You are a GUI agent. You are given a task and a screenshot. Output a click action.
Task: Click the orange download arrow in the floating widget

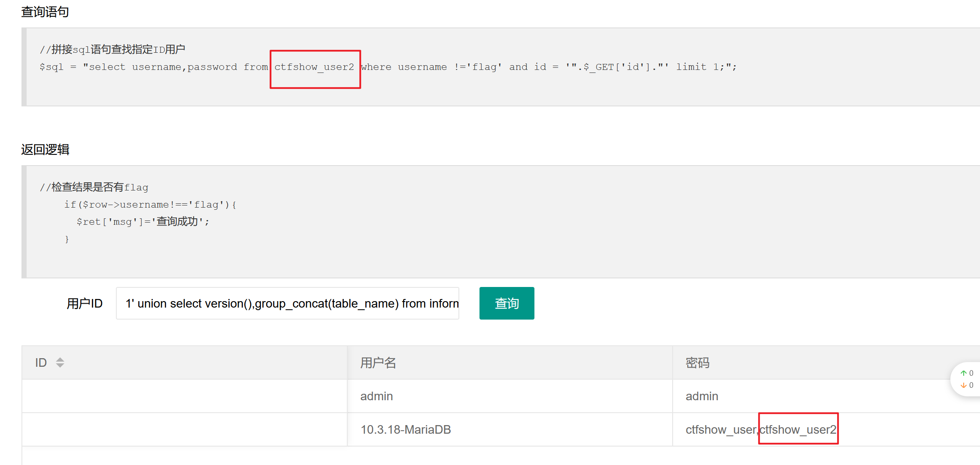[963, 385]
